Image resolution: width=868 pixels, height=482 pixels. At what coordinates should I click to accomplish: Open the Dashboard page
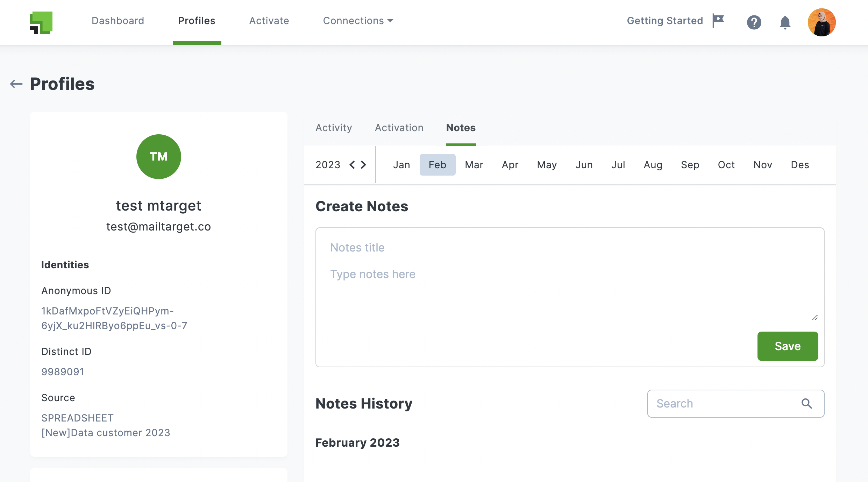pyautogui.click(x=118, y=21)
